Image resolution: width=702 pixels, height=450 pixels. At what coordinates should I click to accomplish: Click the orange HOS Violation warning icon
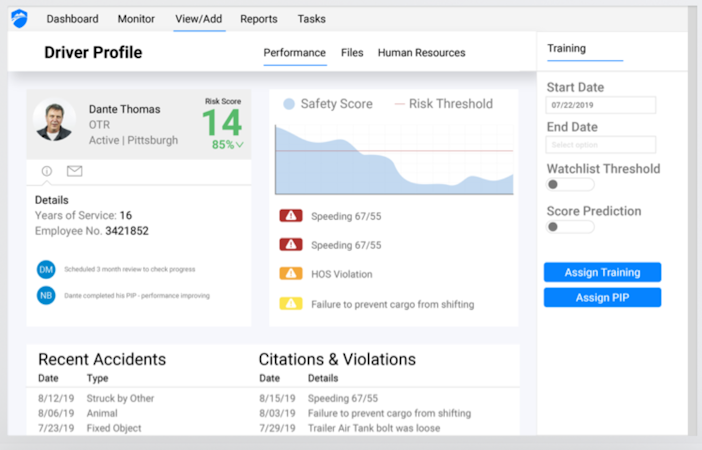291,274
